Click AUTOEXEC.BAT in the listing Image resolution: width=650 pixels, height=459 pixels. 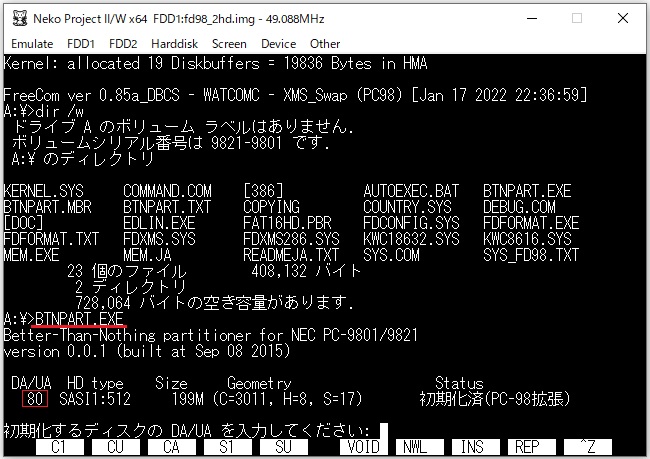click(x=411, y=191)
